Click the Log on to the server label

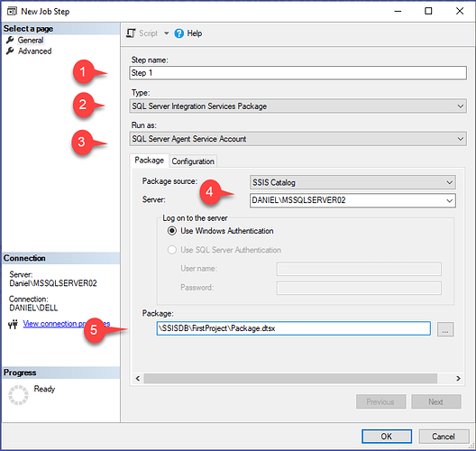click(x=195, y=218)
